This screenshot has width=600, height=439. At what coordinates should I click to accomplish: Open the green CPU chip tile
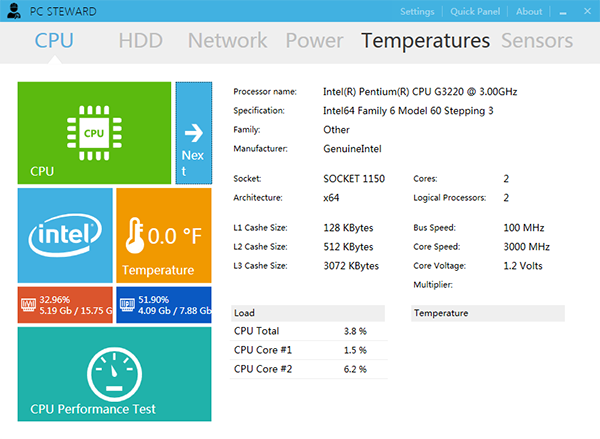pyautogui.click(x=94, y=133)
